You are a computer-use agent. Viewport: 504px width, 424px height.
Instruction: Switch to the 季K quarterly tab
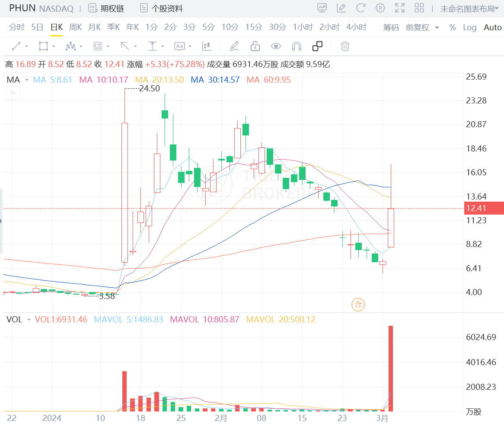pos(113,27)
